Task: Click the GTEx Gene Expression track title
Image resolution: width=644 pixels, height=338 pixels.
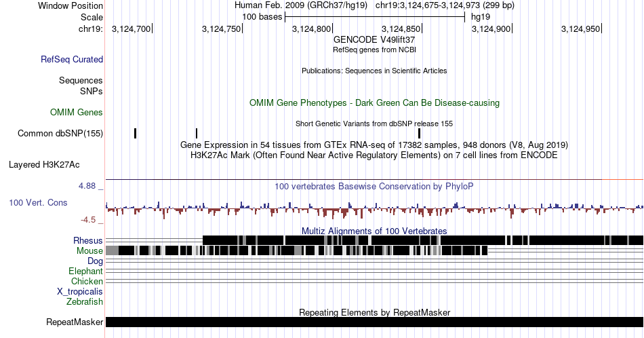Action: point(374,145)
